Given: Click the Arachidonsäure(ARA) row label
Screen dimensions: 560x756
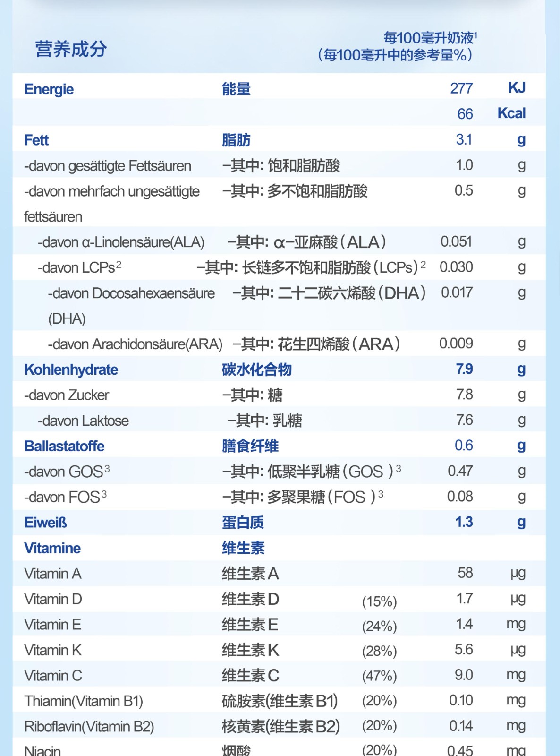Looking at the screenshot, I should click(x=135, y=344).
